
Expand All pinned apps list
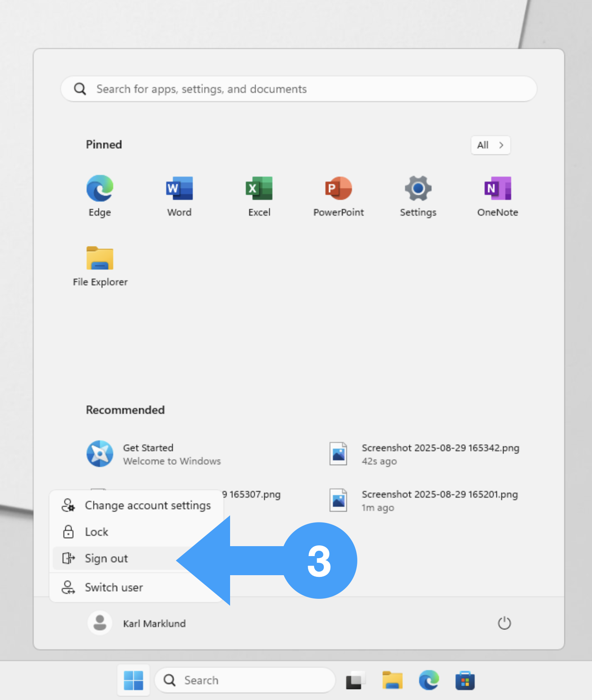pos(490,145)
